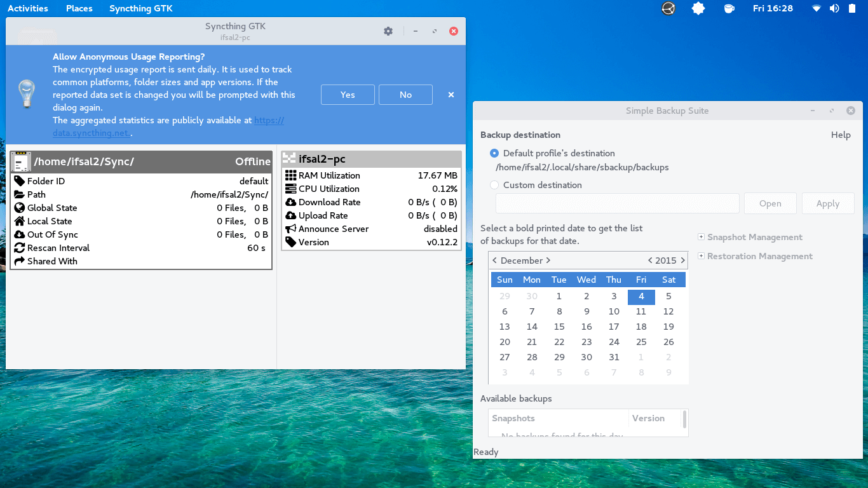868x488 pixels.
Task: Click the /home/ifsal2/Sync/ folder icon
Action: tap(21, 161)
